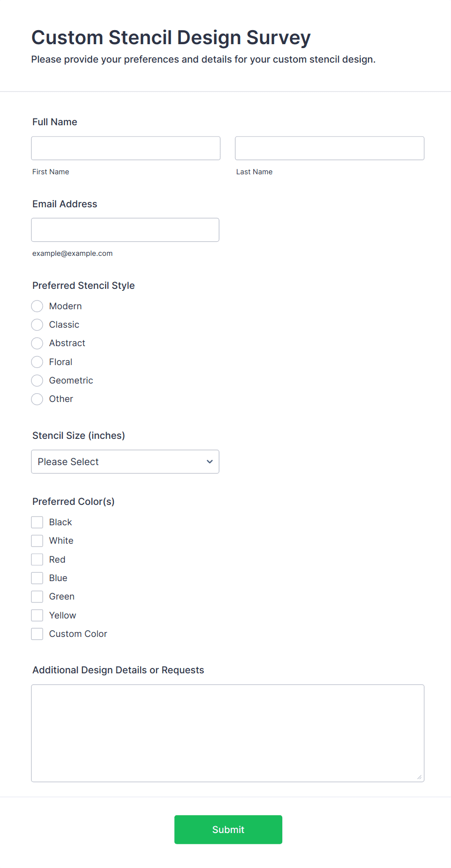Tick the White color option

click(37, 541)
